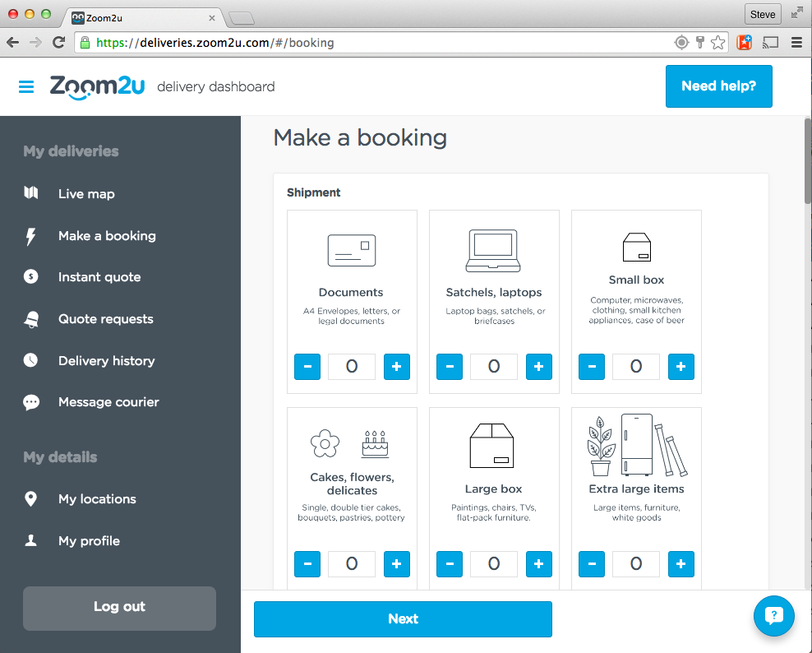Bookmark this page with star icon
Viewport: 812px width, 653px height.
pos(717,43)
